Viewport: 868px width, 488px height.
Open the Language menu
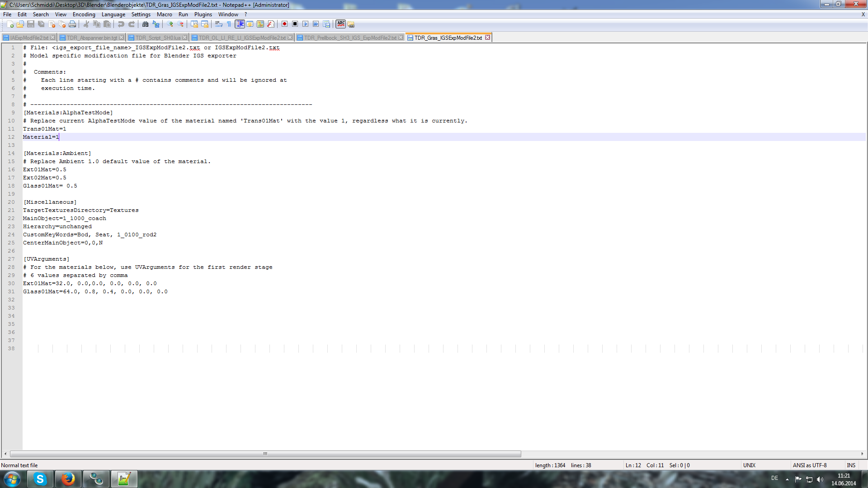[113, 14]
